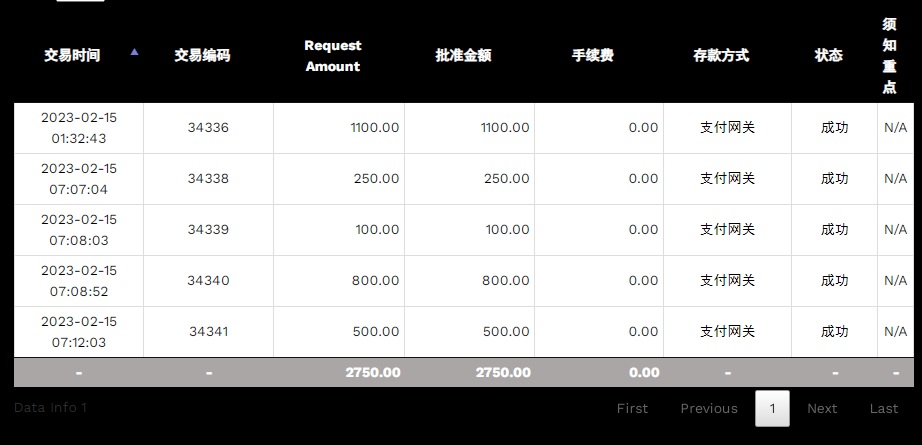Select row with code 34339
The image size is (922, 445).
208,230
